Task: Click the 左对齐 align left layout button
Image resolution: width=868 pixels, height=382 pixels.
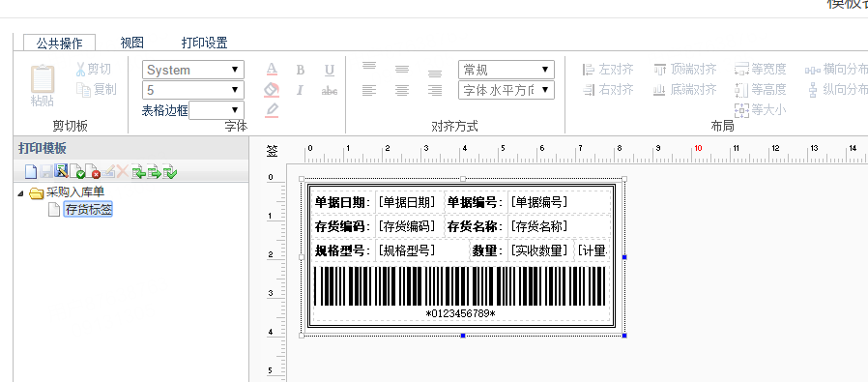Action: tap(608, 70)
